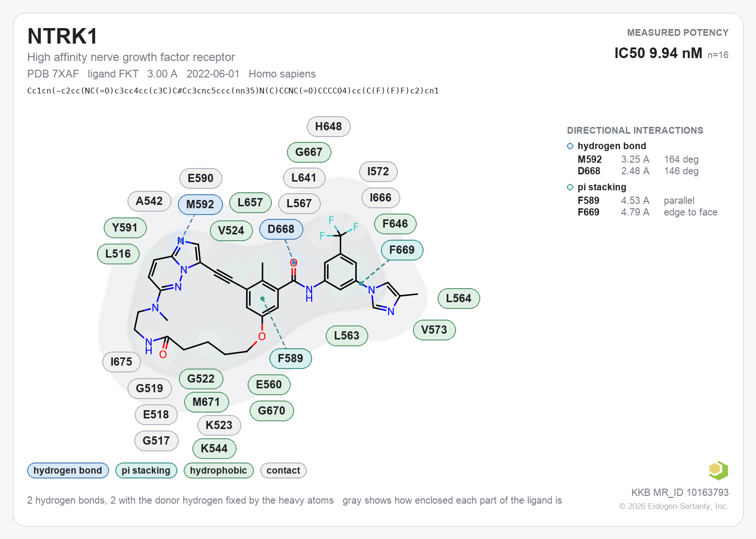
Task: Select the L564 residue label
Action: point(458,298)
